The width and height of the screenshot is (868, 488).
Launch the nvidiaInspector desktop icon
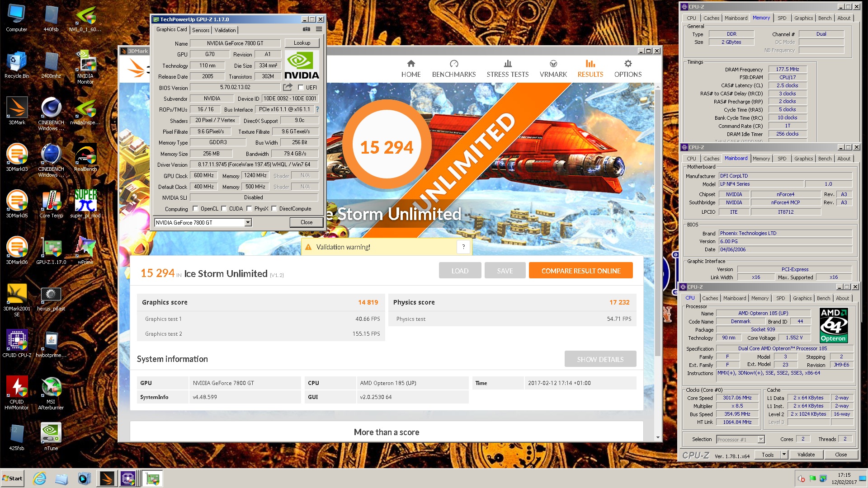click(x=85, y=111)
